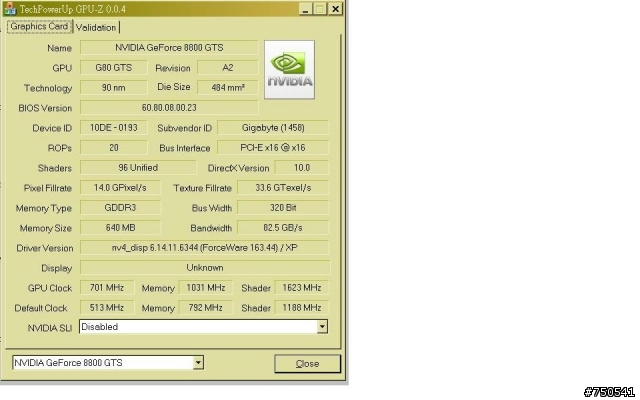
Task: Click the bottom selector text NVIDIA GeForce 8800 GTS
Action: point(68,362)
